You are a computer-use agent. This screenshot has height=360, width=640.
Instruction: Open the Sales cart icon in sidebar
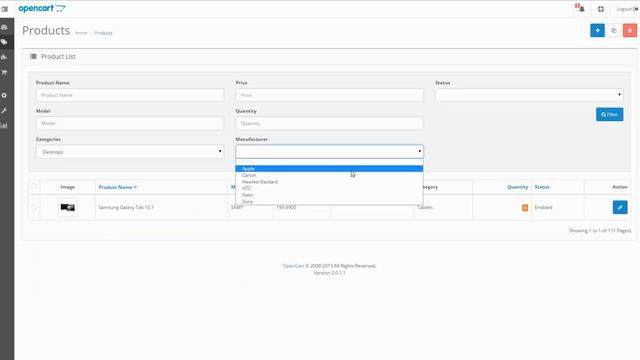point(4,72)
